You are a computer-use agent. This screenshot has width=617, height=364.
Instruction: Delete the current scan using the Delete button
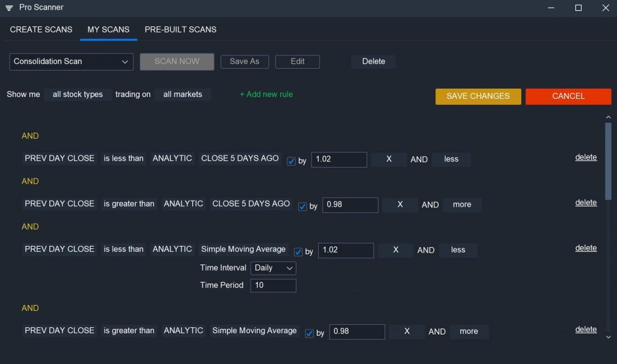(x=374, y=61)
